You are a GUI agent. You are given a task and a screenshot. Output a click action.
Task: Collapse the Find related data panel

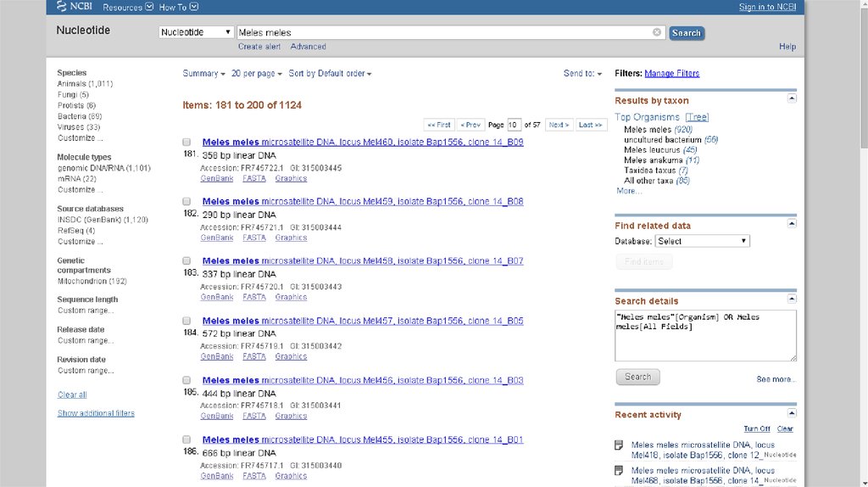click(792, 223)
